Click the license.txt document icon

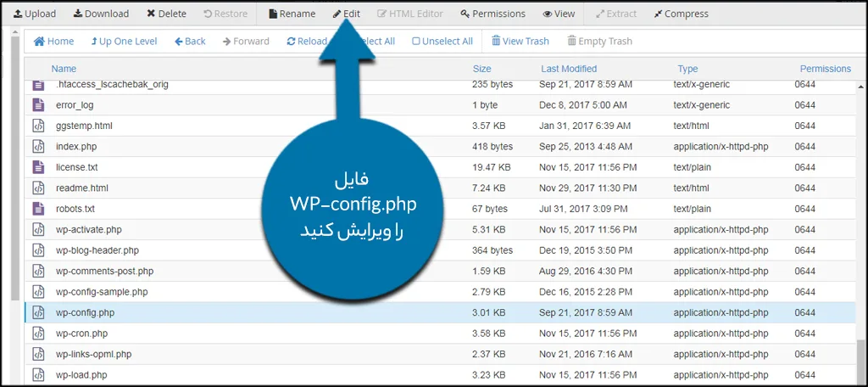pos(37,167)
